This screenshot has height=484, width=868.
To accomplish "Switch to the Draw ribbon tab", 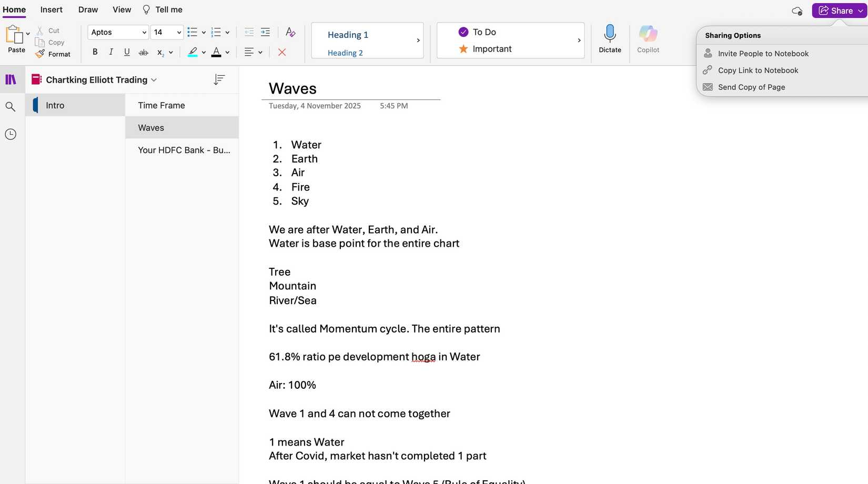I will (88, 9).
